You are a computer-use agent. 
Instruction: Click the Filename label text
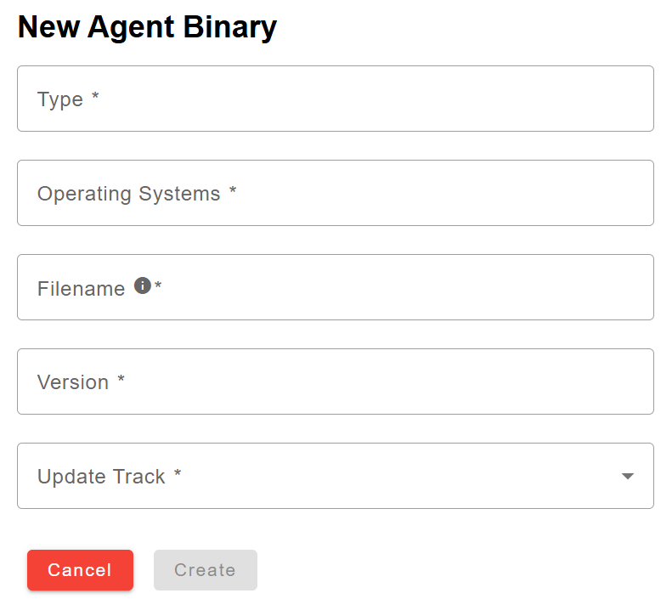[81, 289]
